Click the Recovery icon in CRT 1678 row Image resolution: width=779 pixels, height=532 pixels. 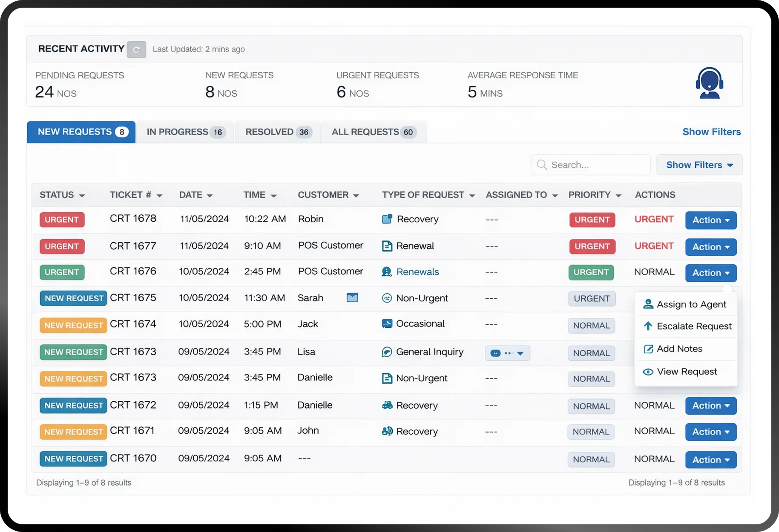pyautogui.click(x=387, y=219)
